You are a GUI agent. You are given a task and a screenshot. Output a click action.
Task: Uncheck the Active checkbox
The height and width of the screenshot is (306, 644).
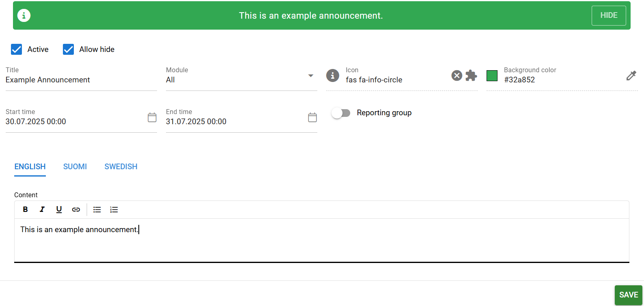click(x=17, y=50)
